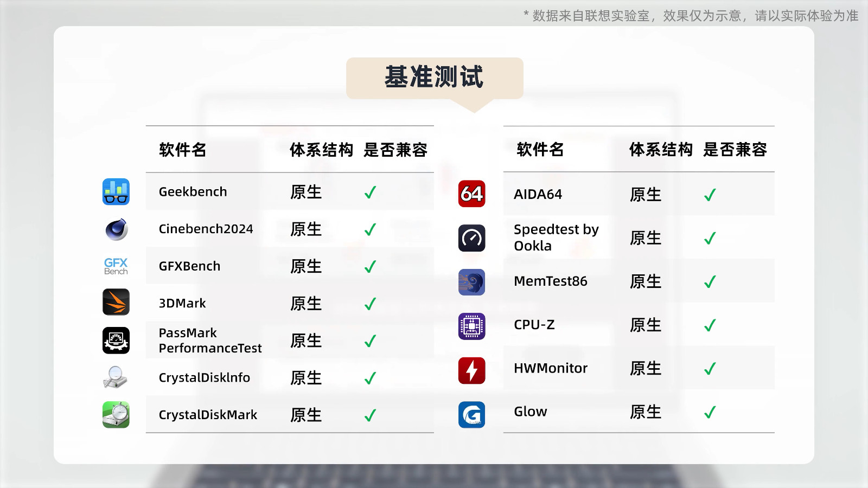Click the CrystalDiskMark name label
Viewport: 868px width, 488px height.
(x=208, y=415)
